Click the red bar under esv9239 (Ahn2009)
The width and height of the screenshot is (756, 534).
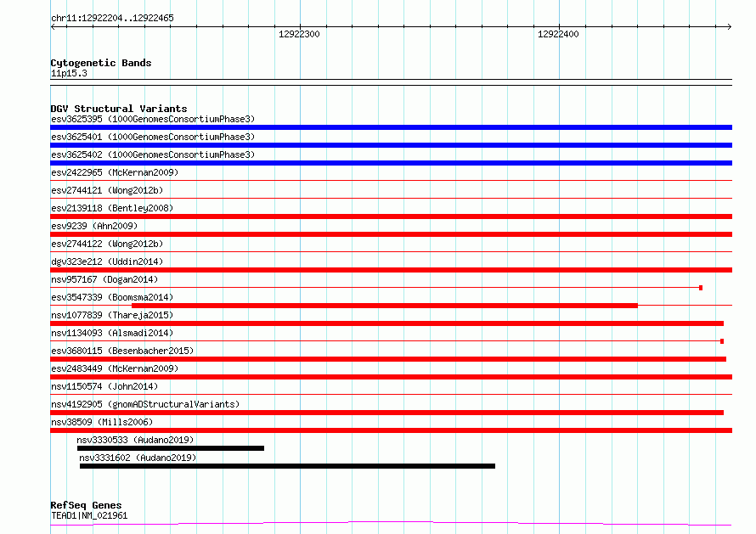pos(391,234)
